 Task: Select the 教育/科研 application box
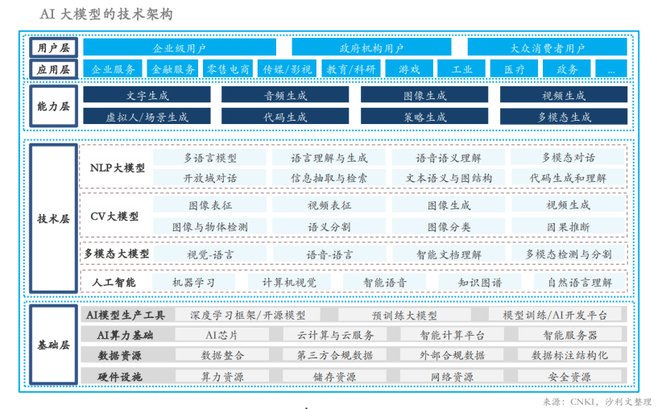351,69
